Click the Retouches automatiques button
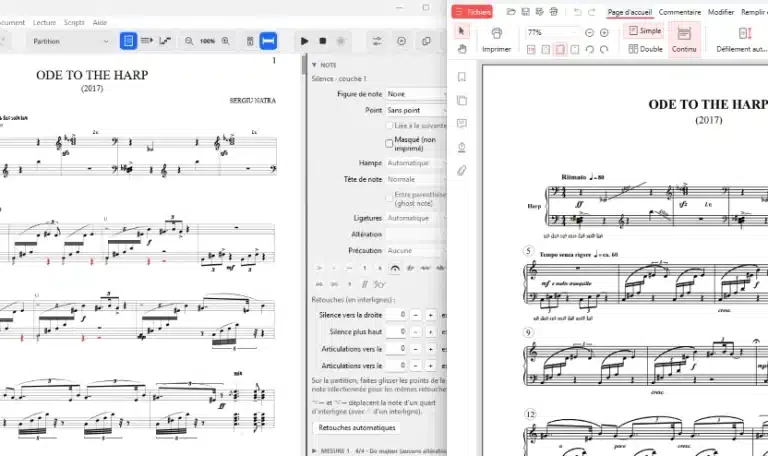Screen dimensions: 768x456 [x=357, y=428]
